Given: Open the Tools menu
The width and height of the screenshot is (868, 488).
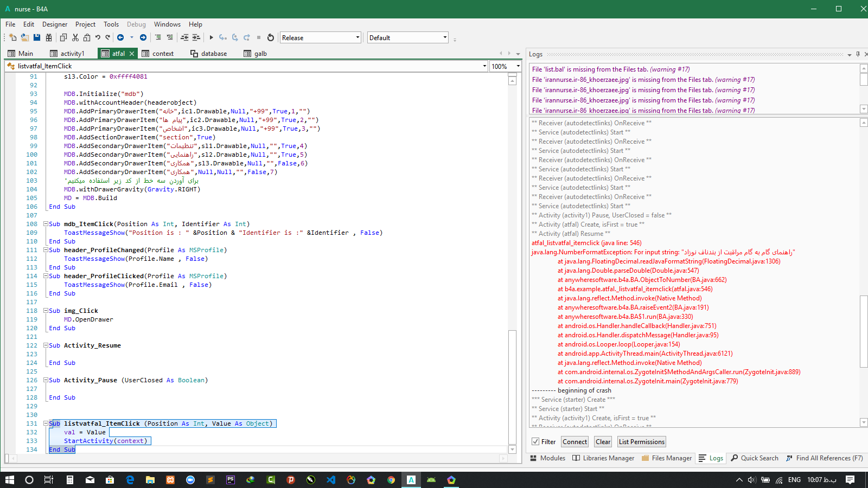Looking at the screenshot, I should [x=111, y=24].
